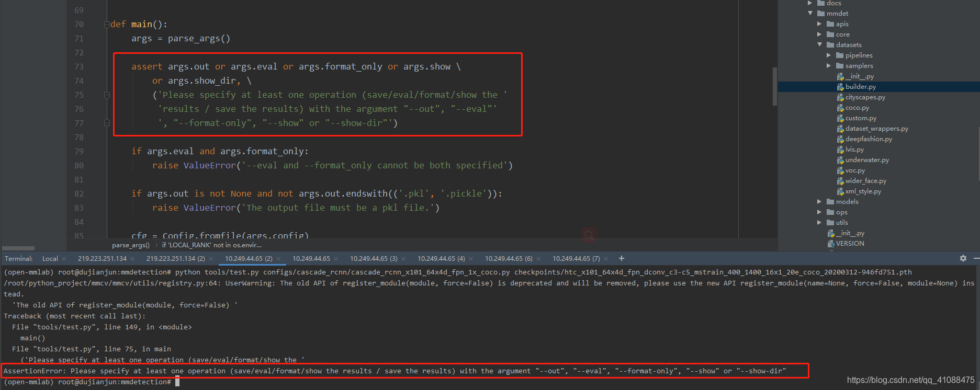Viewport: 980px width, 390px height.
Task: Switch to the Local terminal tab
Action: 50,259
